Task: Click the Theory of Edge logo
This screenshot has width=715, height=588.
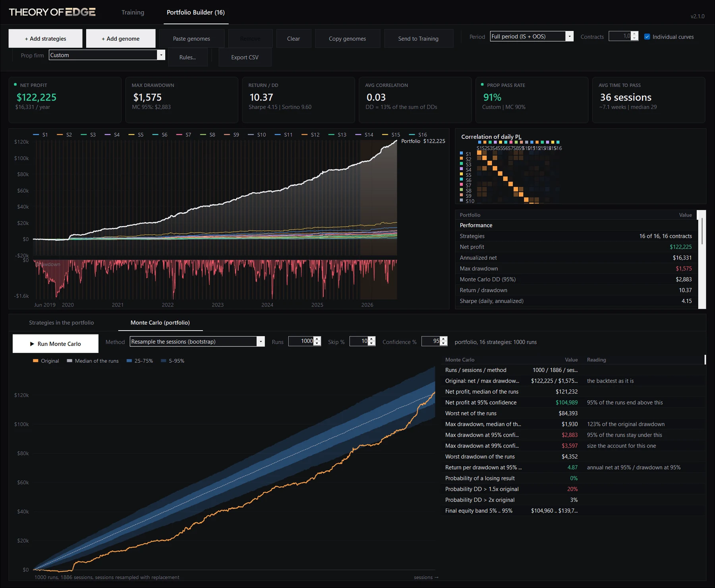Action: pyautogui.click(x=52, y=12)
